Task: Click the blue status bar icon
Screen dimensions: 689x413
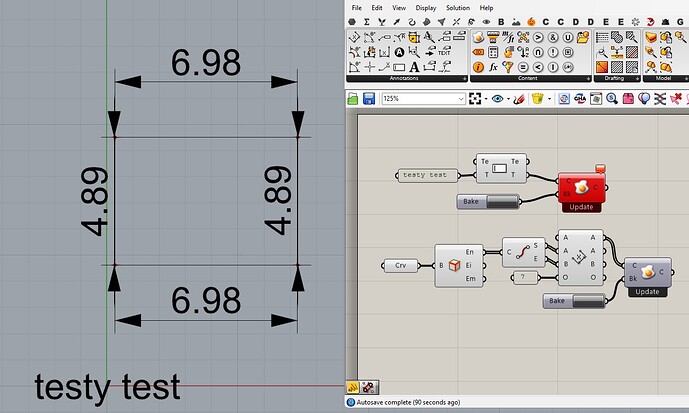Action: (x=351, y=402)
